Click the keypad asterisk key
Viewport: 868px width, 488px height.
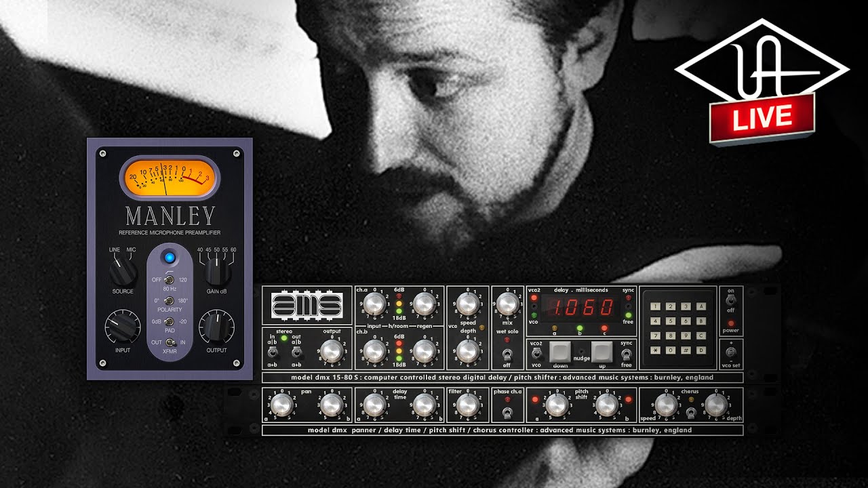click(656, 350)
